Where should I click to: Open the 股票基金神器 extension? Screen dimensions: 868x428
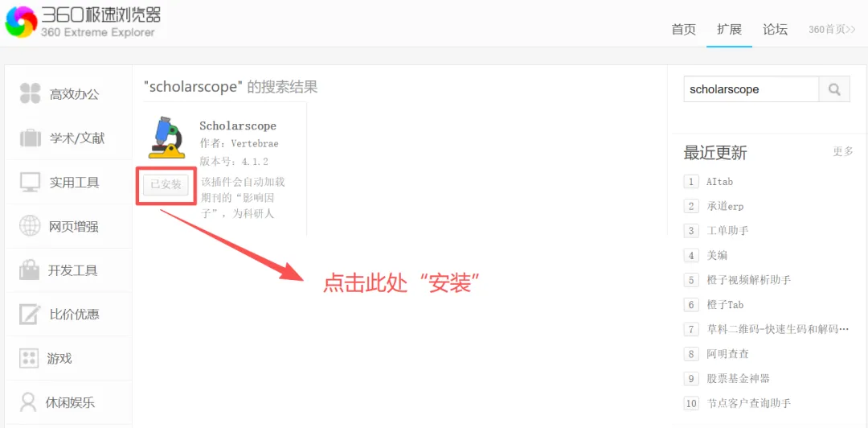pos(738,379)
